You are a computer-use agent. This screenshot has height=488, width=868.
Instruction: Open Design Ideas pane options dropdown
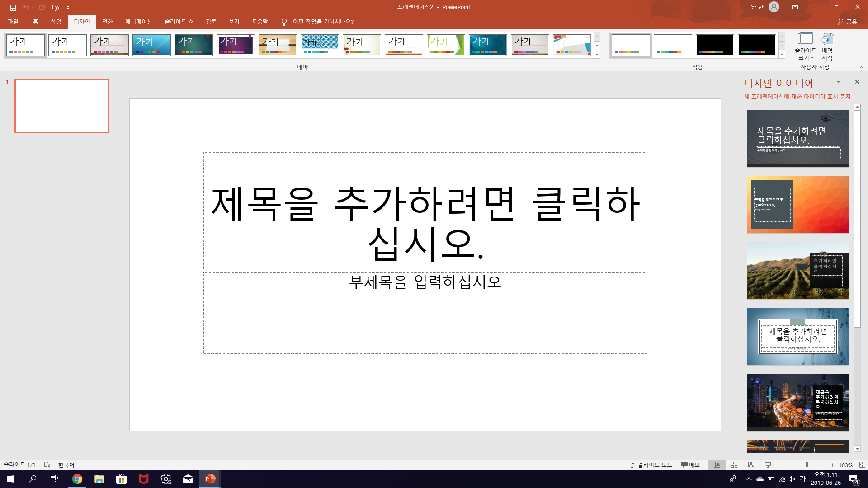pos(838,82)
